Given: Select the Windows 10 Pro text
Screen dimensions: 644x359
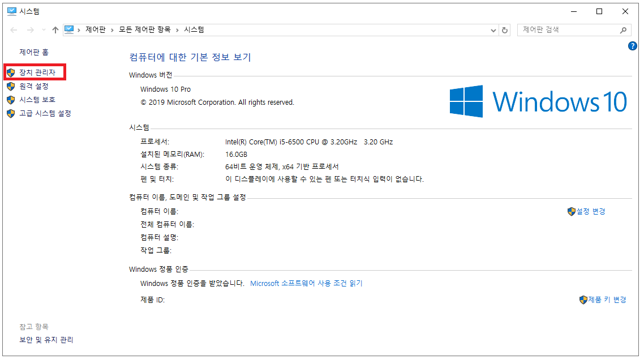Looking at the screenshot, I should [165, 89].
